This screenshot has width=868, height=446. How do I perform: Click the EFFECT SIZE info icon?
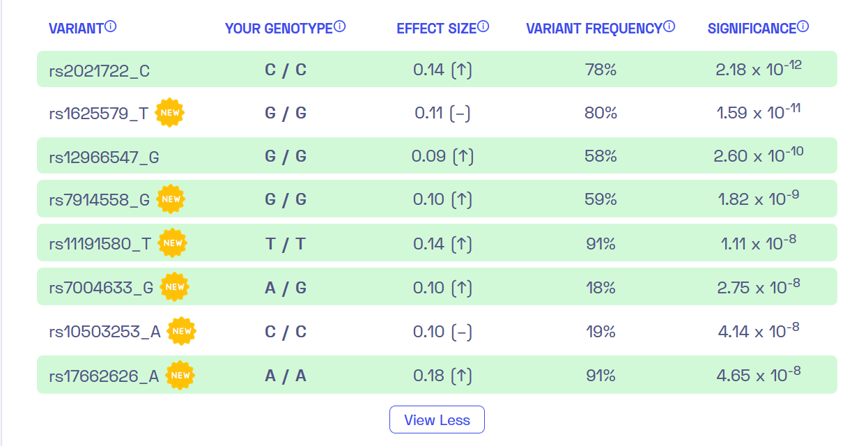click(483, 27)
